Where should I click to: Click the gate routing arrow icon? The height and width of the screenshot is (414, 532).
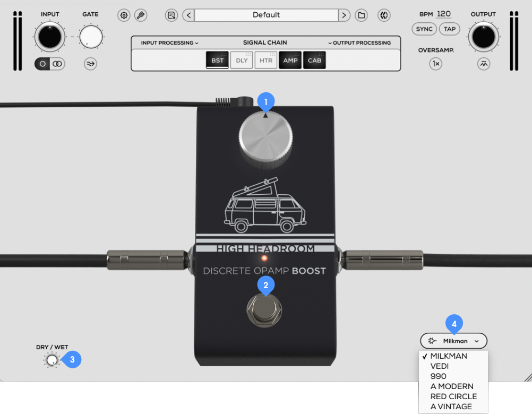tap(90, 64)
